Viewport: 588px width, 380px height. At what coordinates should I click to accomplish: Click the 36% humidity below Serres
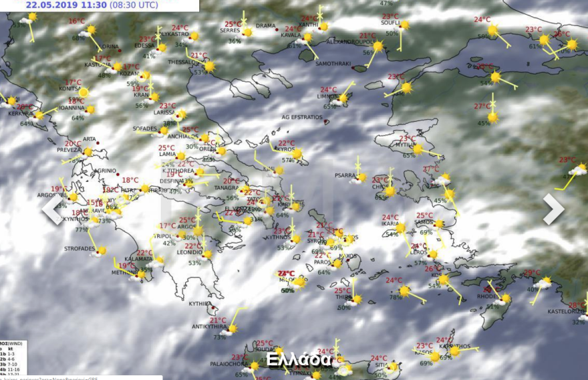tap(235, 41)
